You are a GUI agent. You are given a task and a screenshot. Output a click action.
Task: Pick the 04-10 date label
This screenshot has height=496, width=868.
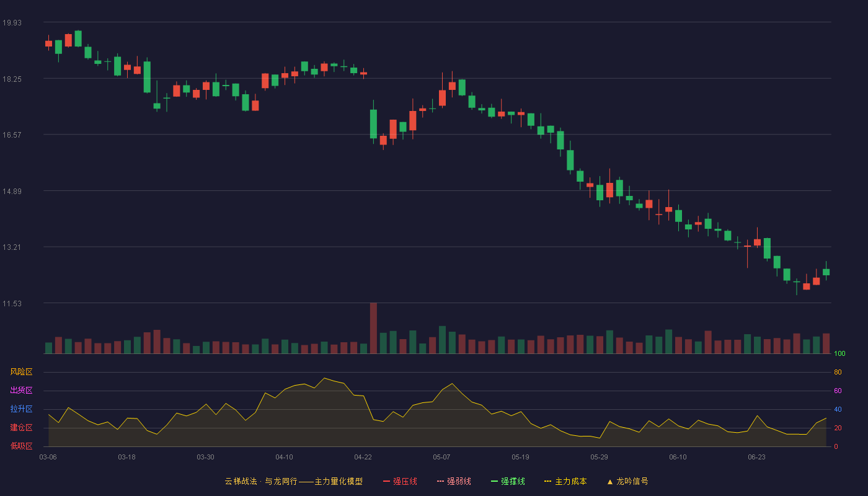pyautogui.click(x=284, y=457)
